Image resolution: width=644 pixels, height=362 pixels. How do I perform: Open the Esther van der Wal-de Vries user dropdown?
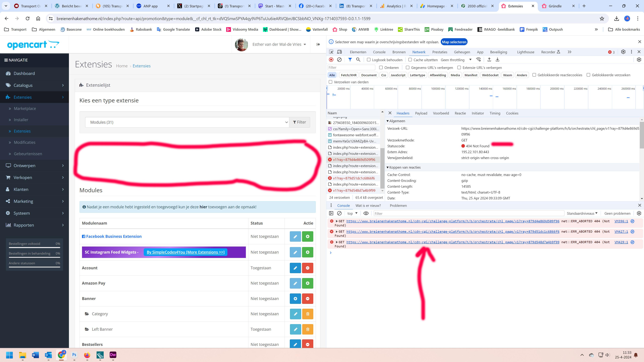(279, 44)
